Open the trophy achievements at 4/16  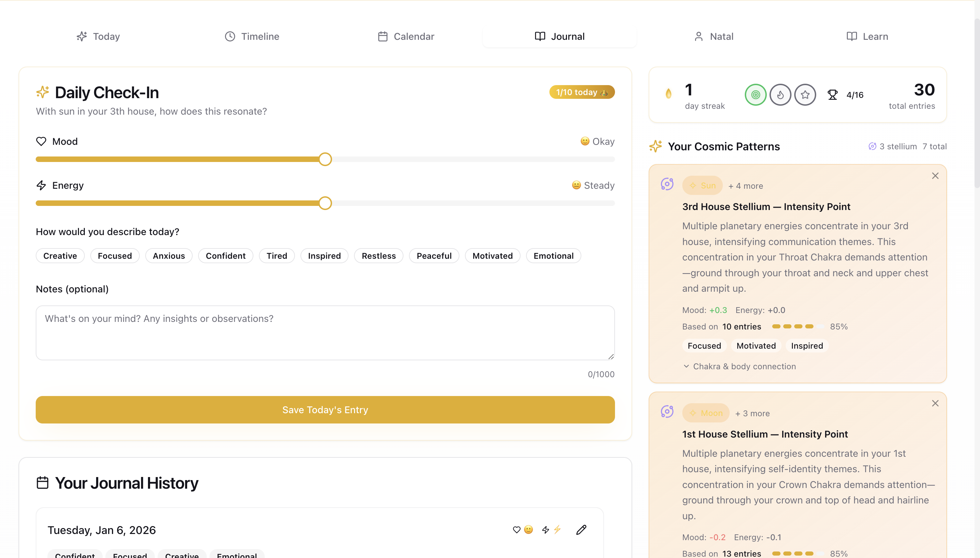tap(832, 94)
